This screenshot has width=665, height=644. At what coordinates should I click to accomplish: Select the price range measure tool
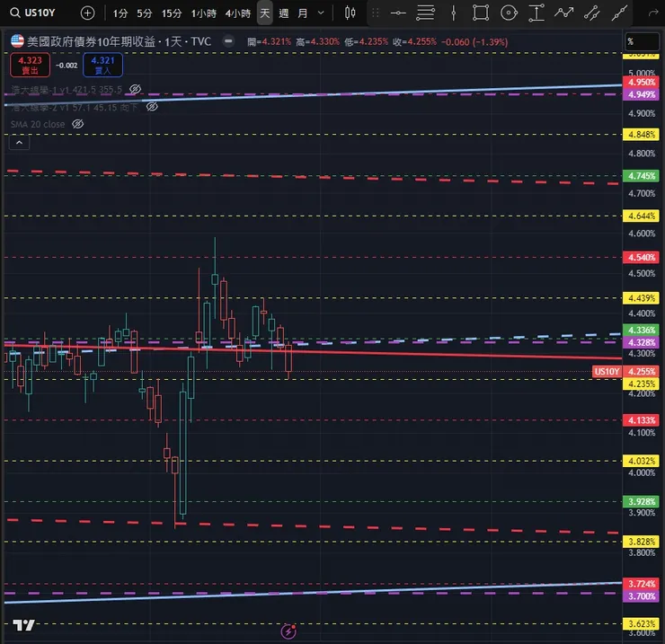tap(536, 13)
